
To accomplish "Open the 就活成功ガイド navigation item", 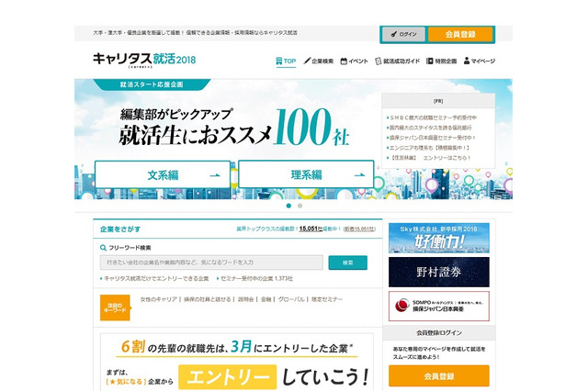I will coord(397,61).
